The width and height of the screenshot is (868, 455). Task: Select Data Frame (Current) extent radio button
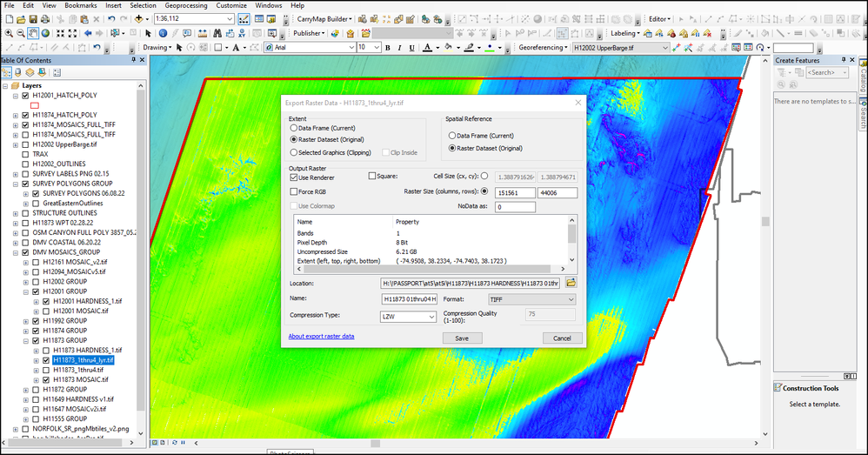(x=293, y=128)
